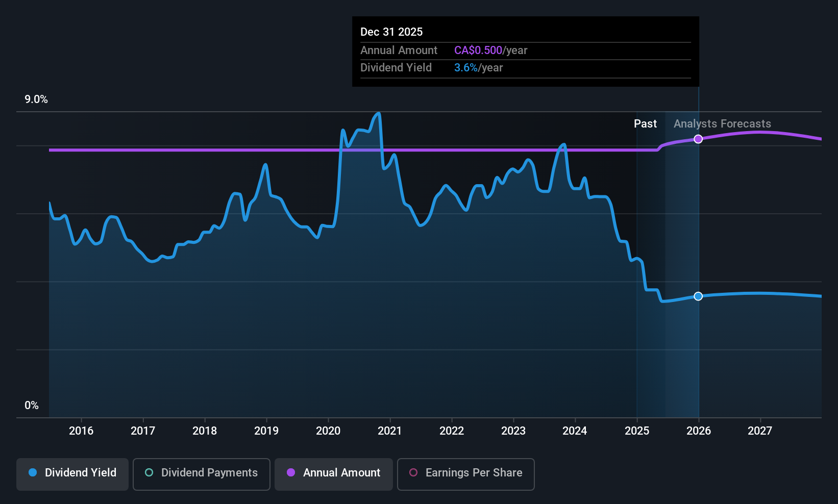This screenshot has width=838, height=504.
Task: Toggle the Annual Amount legend series
Action: (x=334, y=474)
